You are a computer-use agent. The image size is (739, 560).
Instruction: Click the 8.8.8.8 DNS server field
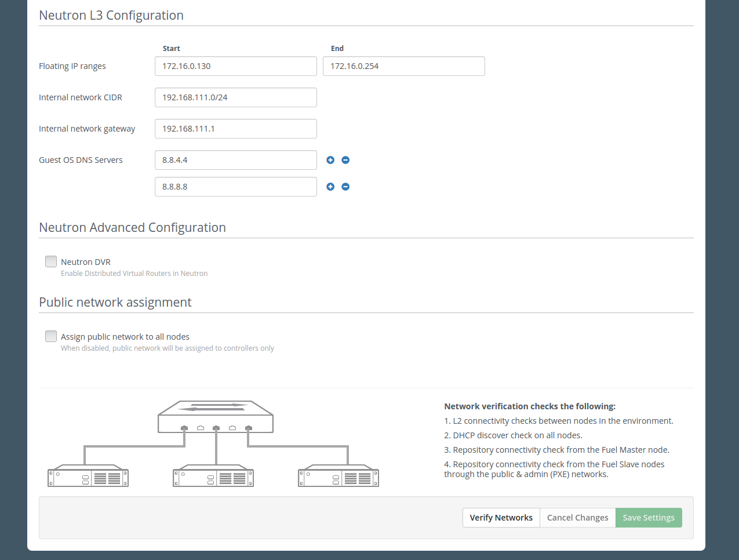(235, 187)
